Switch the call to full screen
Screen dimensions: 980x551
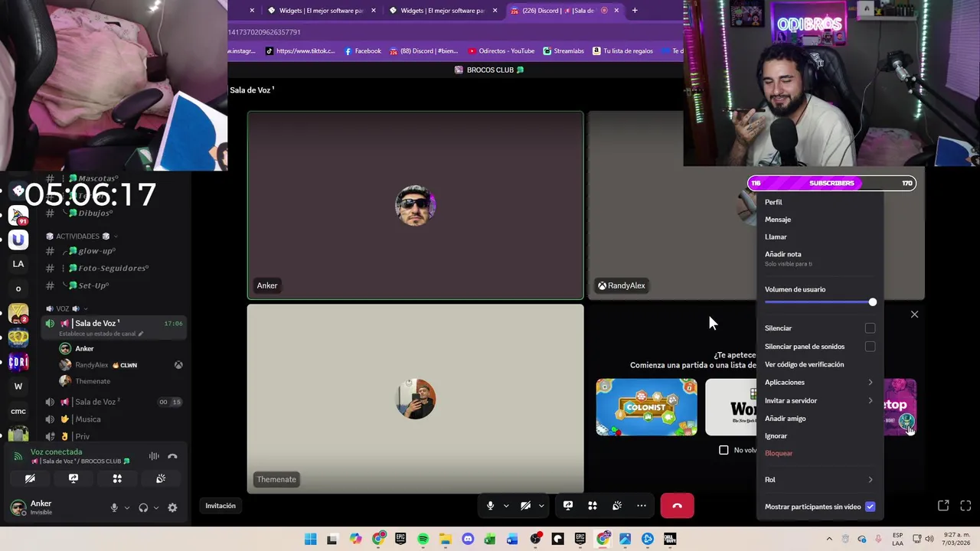(x=965, y=506)
